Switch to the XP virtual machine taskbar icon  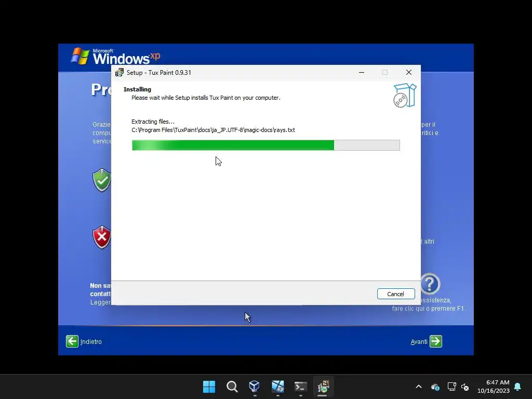click(x=277, y=387)
